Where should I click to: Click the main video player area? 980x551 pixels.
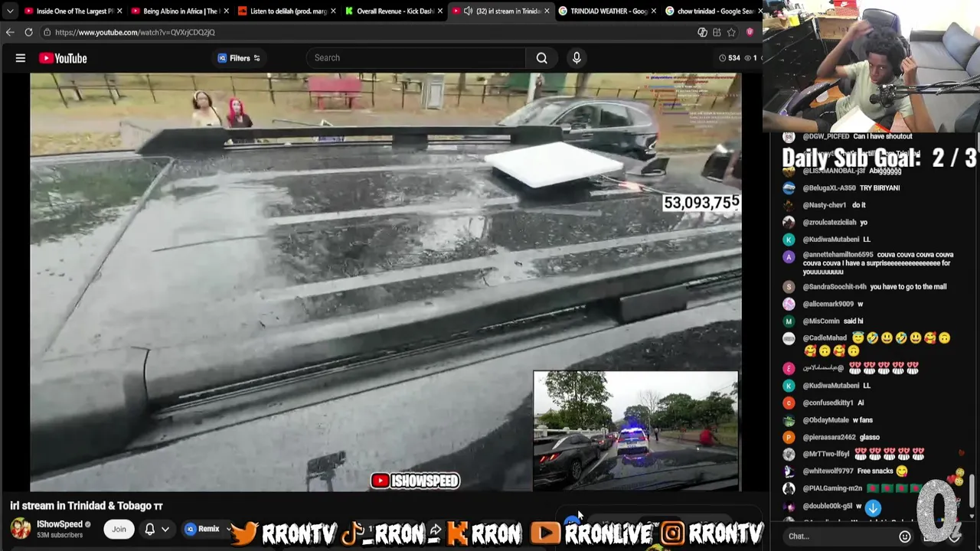385,282
